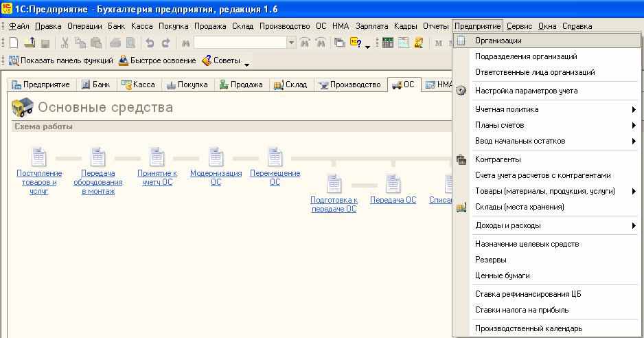Click Быстрое освоение button
This screenshot has height=338, width=644.
pos(157,60)
